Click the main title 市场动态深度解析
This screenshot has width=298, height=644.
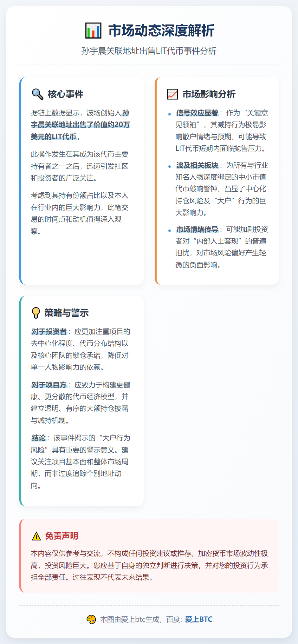coord(161,31)
